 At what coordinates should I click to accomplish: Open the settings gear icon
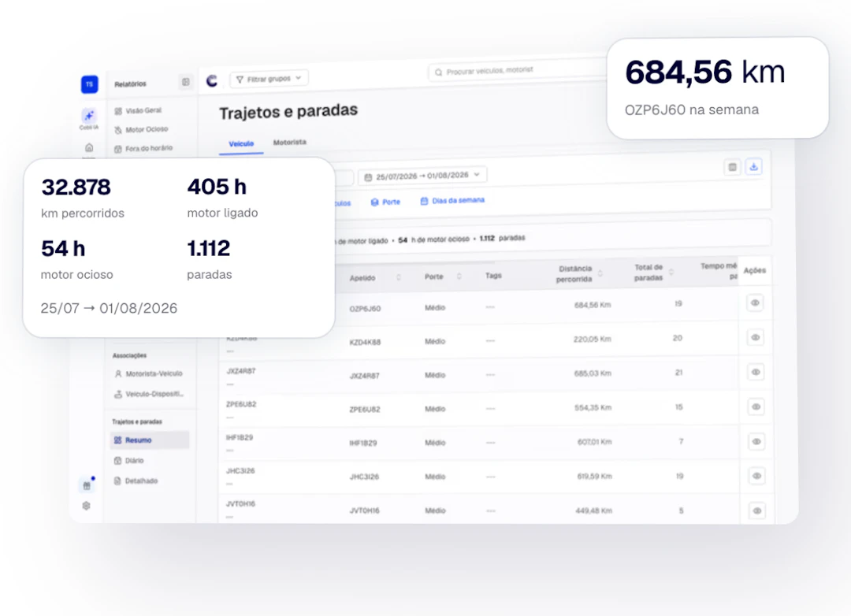[x=87, y=506]
